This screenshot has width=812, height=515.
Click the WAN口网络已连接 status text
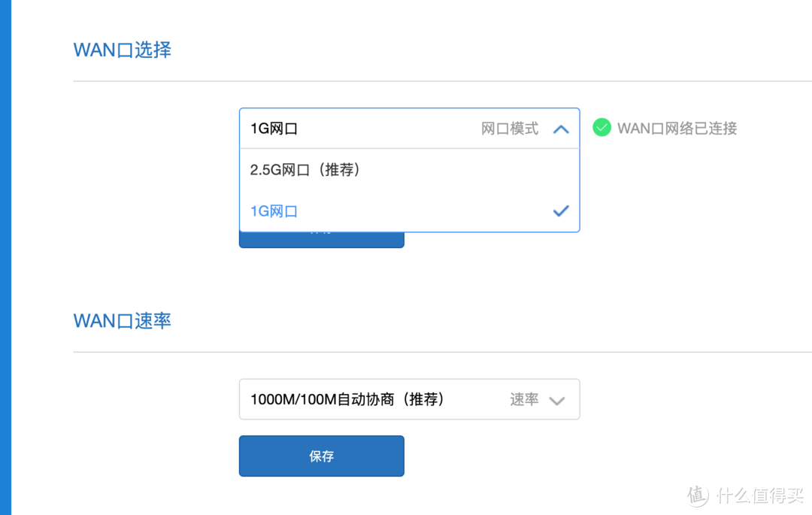[x=676, y=128]
